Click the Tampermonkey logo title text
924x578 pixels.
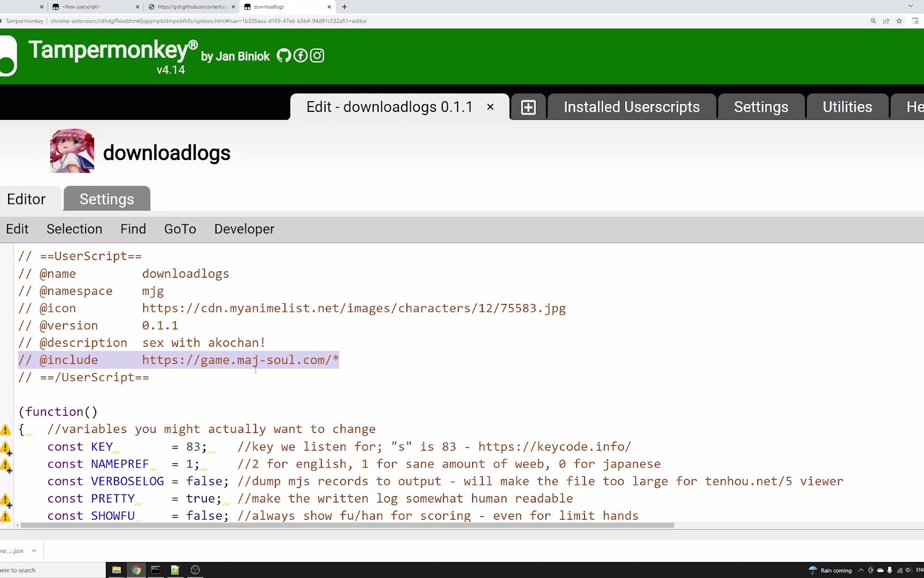[113, 50]
